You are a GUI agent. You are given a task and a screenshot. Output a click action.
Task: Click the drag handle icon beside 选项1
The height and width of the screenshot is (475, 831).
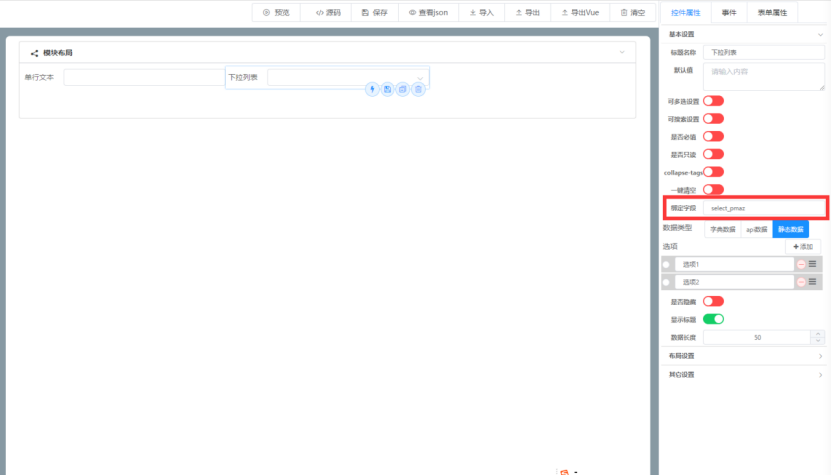click(x=813, y=264)
